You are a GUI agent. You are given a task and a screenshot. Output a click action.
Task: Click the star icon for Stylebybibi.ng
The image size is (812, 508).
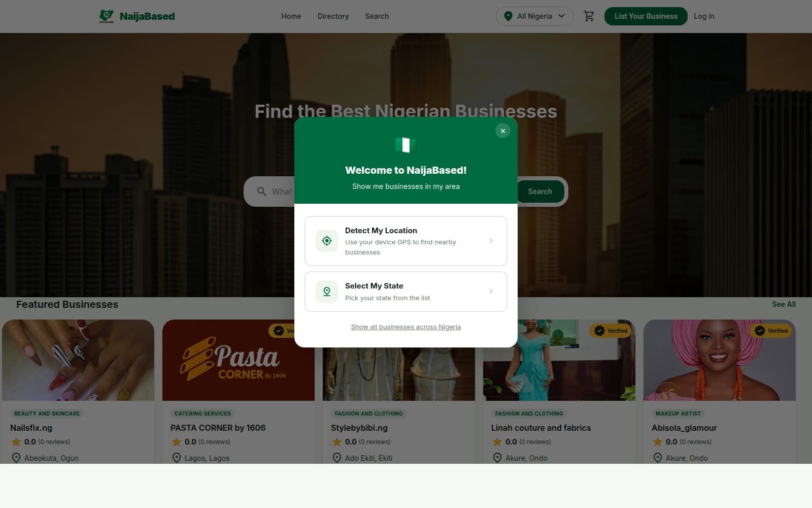337,442
